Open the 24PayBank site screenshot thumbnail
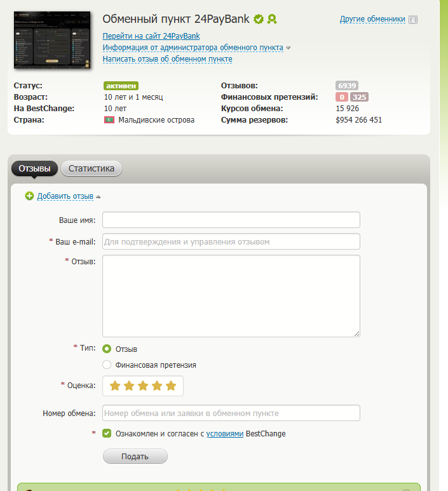448x491 pixels. (x=52, y=40)
